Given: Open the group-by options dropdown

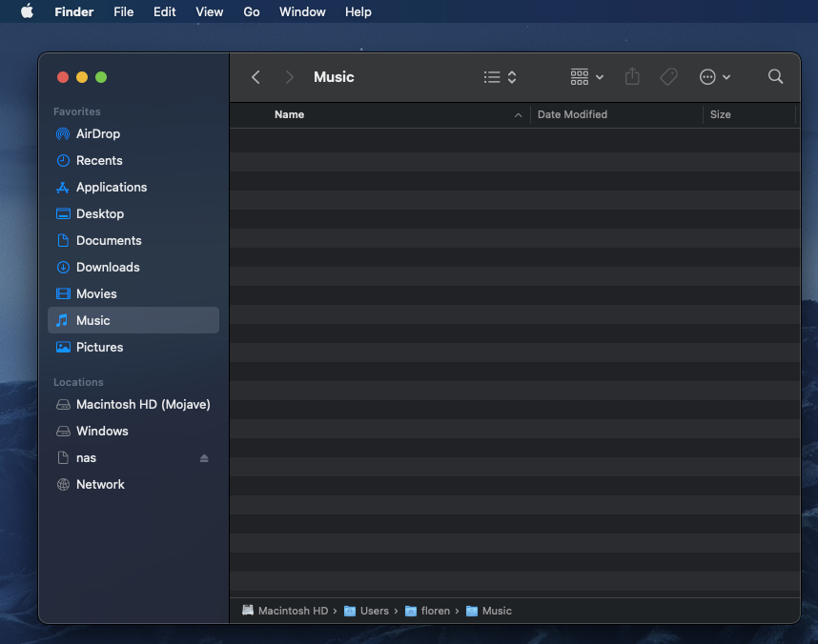Looking at the screenshot, I should pyautogui.click(x=587, y=77).
